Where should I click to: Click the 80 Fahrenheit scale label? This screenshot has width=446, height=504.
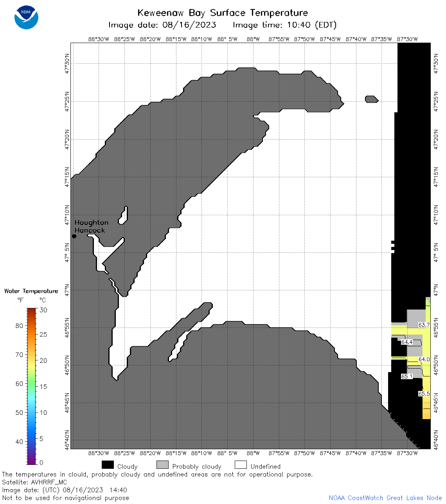(x=19, y=326)
